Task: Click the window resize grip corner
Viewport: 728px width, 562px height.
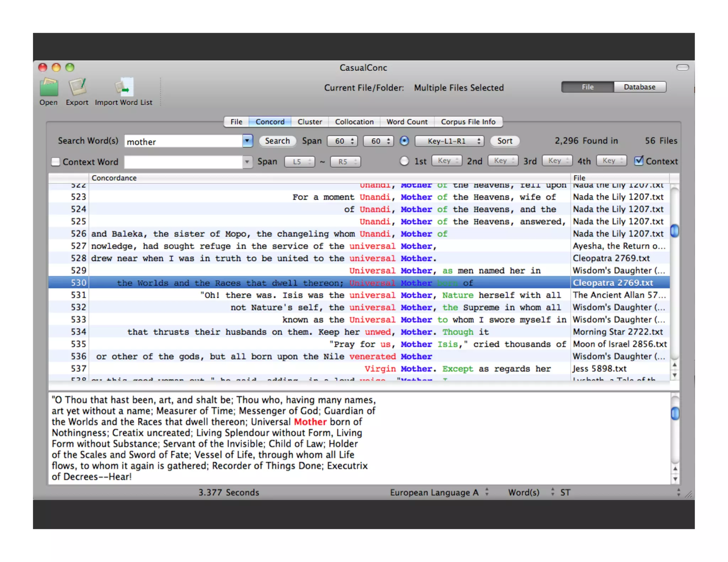Action: point(689,494)
